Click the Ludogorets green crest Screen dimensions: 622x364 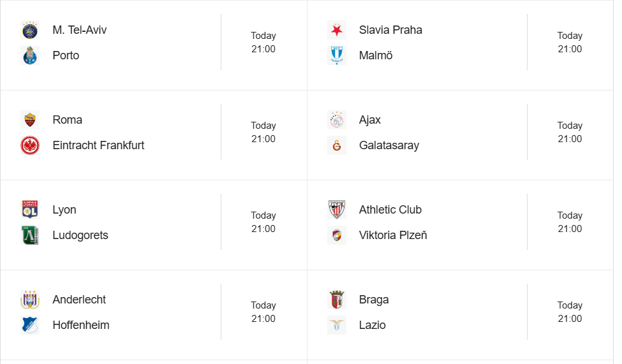tap(30, 235)
